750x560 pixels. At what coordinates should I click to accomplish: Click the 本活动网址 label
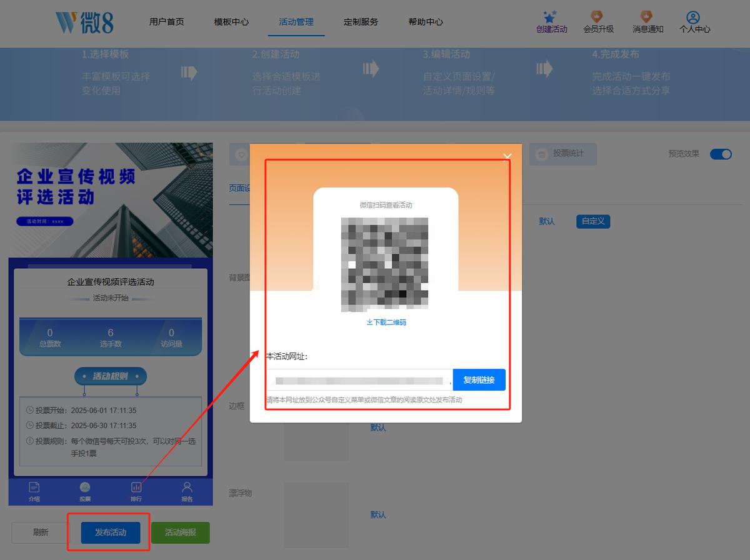coord(287,356)
